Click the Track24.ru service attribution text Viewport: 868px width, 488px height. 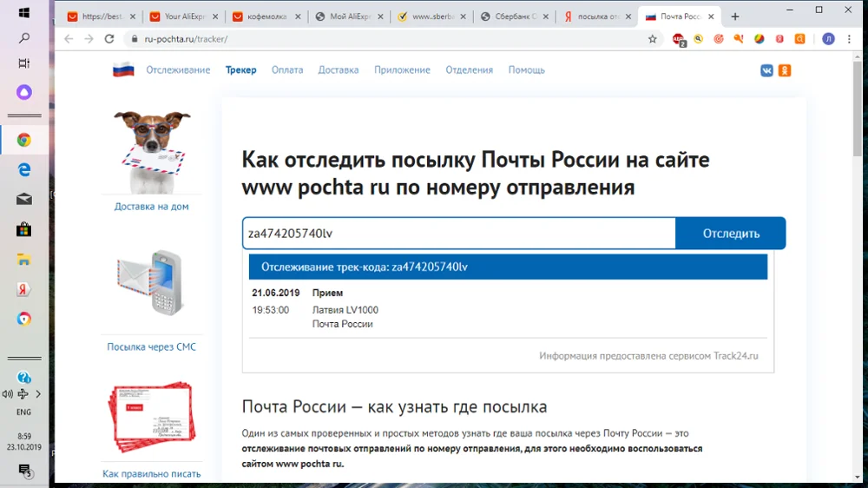[648, 356]
